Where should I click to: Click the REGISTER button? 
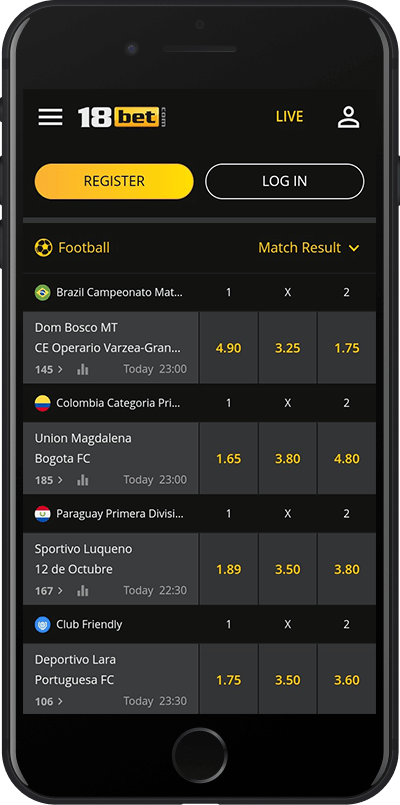tap(114, 181)
